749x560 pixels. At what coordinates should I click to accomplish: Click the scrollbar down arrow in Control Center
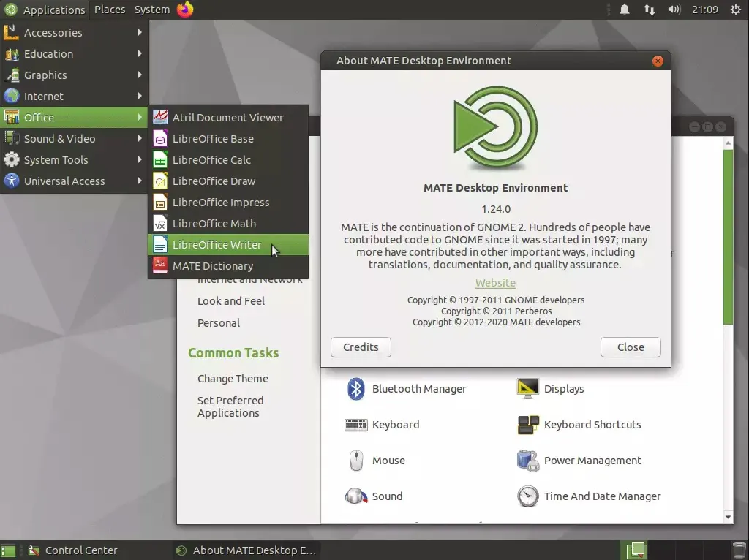(728, 517)
